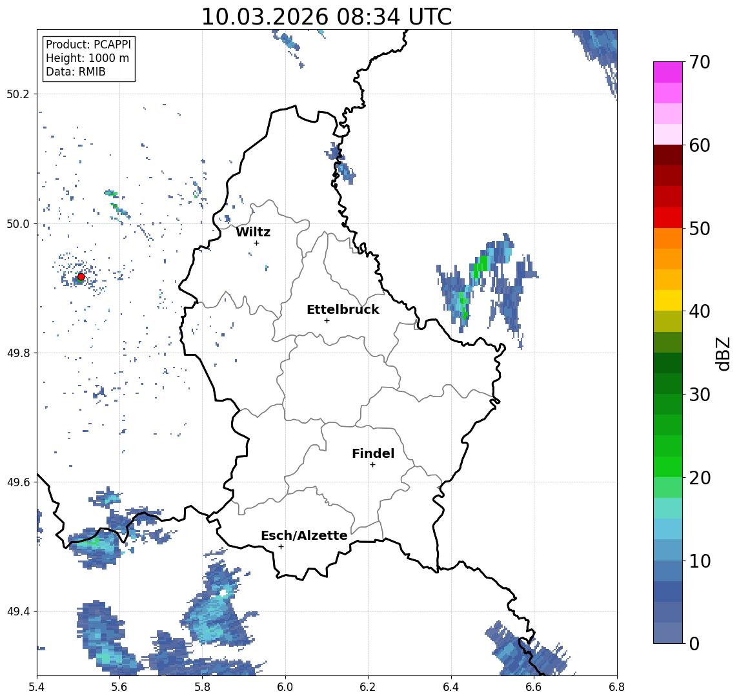Viewport: 739px width, 700px height.
Task: Click the 'Product: PCAPPI' legend line
Action: (88, 45)
